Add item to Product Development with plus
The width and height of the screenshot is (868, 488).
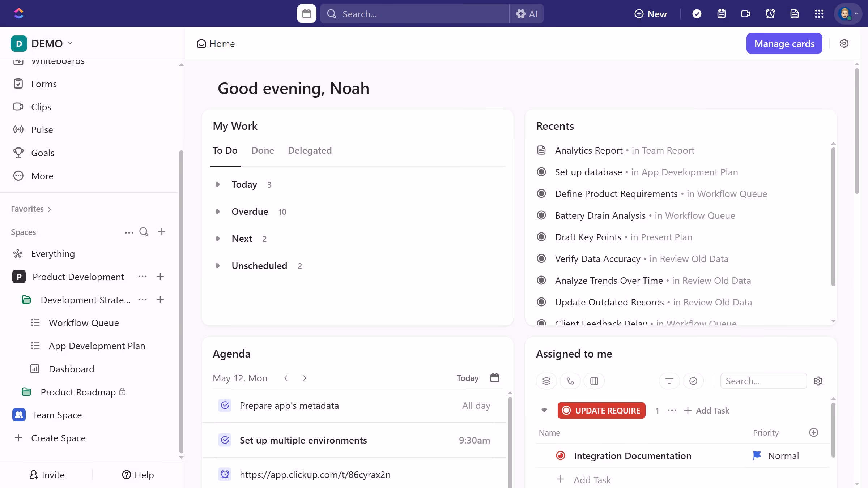click(160, 277)
